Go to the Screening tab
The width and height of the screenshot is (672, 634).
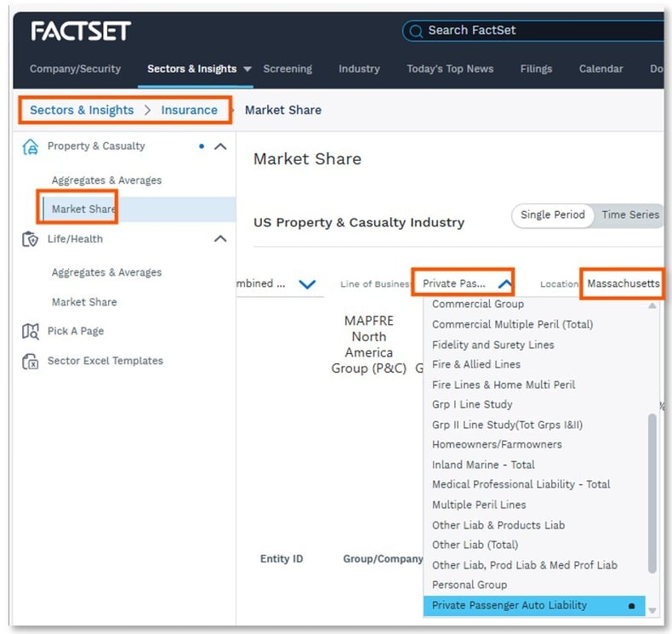pyautogui.click(x=288, y=69)
